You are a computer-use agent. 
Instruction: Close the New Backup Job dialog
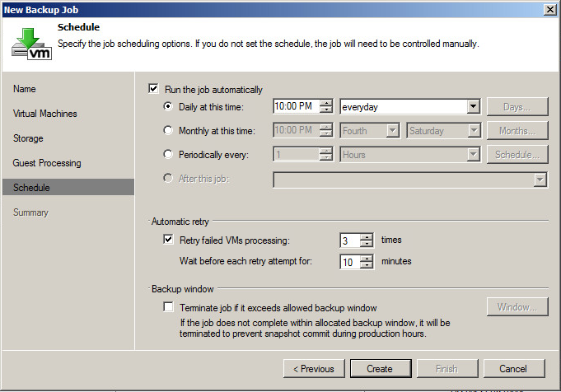pyautogui.click(x=549, y=10)
